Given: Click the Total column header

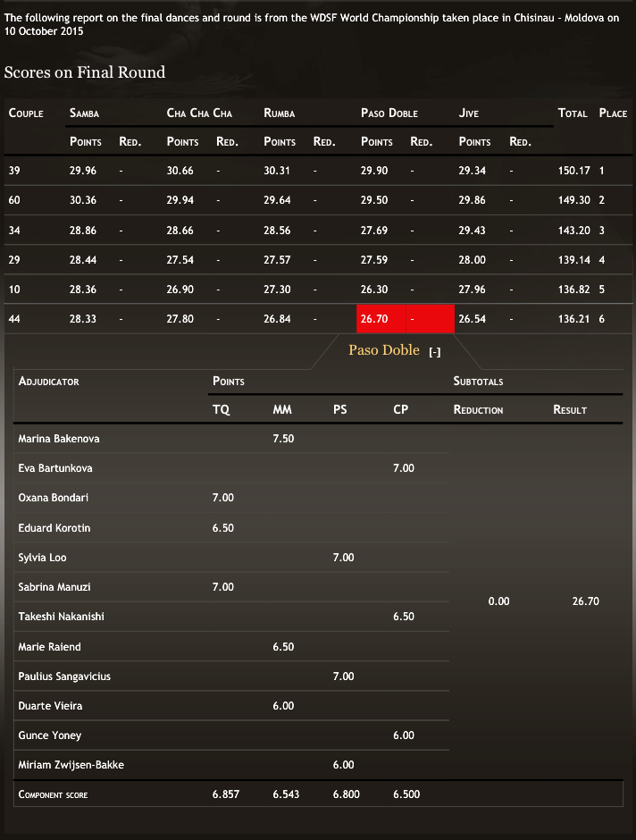Looking at the screenshot, I should [572, 113].
